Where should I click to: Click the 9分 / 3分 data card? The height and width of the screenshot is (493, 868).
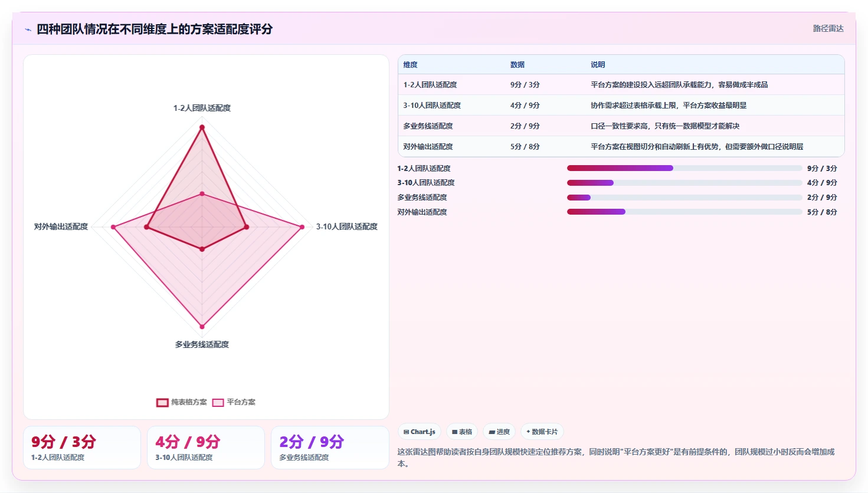tap(82, 448)
